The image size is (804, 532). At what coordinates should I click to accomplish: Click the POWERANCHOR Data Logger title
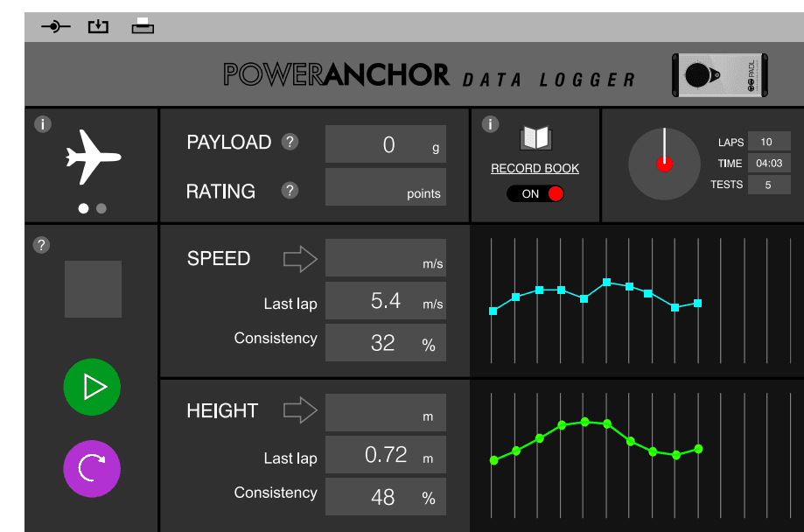[x=430, y=75]
